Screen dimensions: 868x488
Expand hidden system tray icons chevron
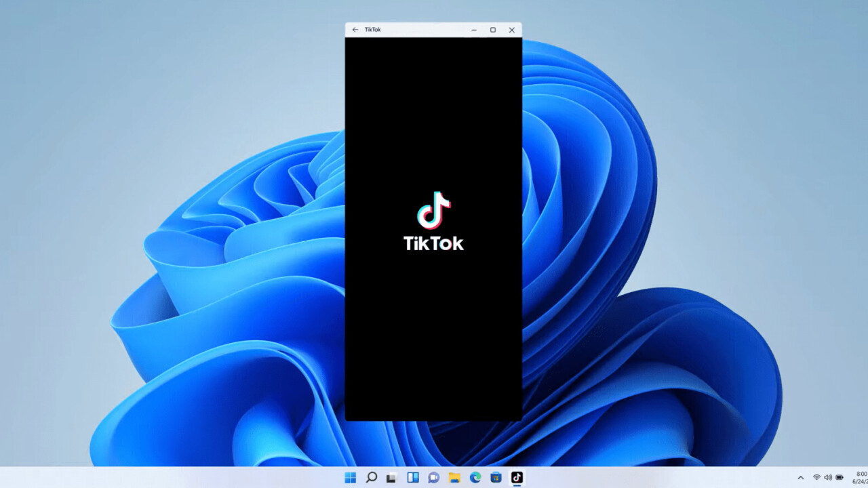800,478
